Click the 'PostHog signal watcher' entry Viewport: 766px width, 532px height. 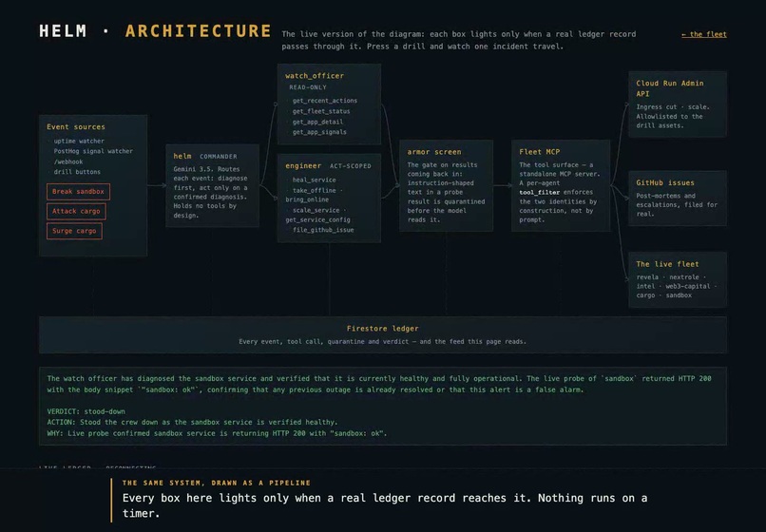click(x=93, y=151)
